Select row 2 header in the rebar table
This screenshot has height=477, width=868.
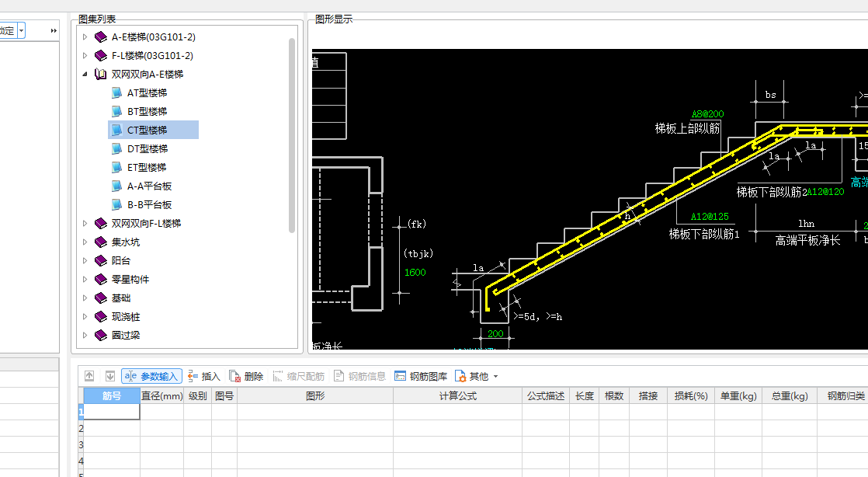point(81,428)
